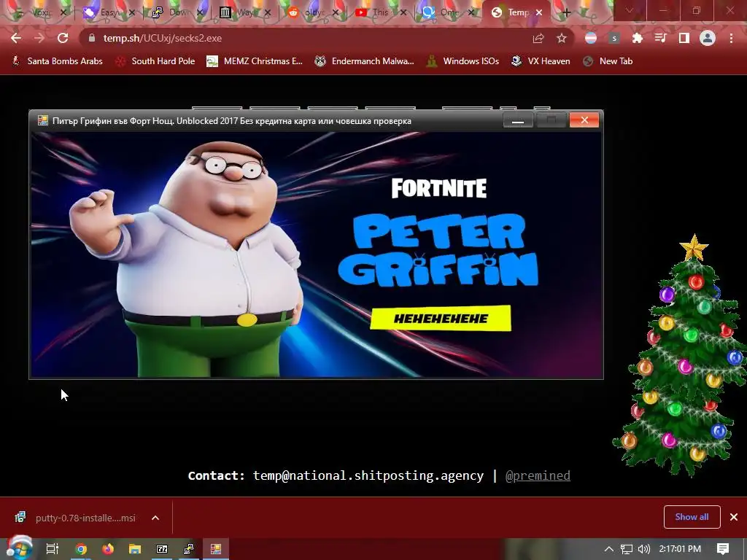Open South Hard Pole bookmark
The height and width of the screenshot is (560, 747).
(x=155, y=61)
